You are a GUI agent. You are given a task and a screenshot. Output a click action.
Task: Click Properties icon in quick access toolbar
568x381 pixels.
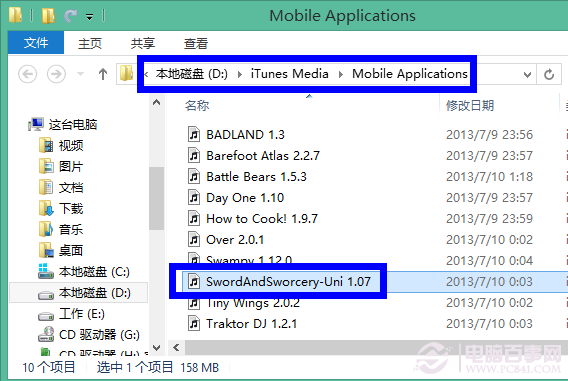pos(48,16)
